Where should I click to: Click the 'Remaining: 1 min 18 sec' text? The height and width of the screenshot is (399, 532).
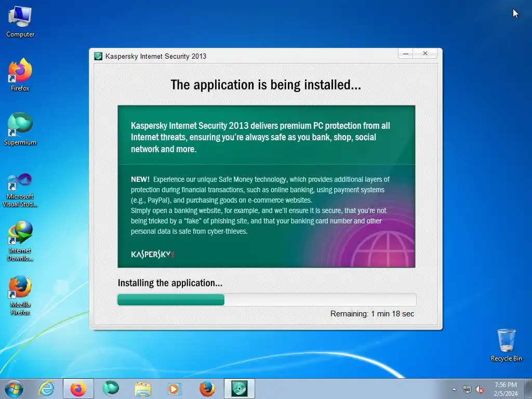(372, 314)
